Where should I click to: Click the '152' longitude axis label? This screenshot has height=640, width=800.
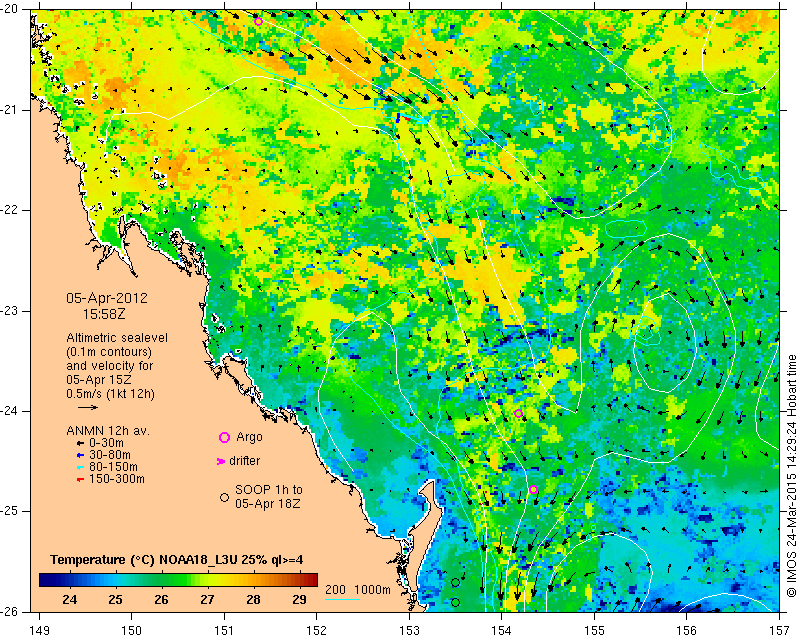[x=316, y=631]
